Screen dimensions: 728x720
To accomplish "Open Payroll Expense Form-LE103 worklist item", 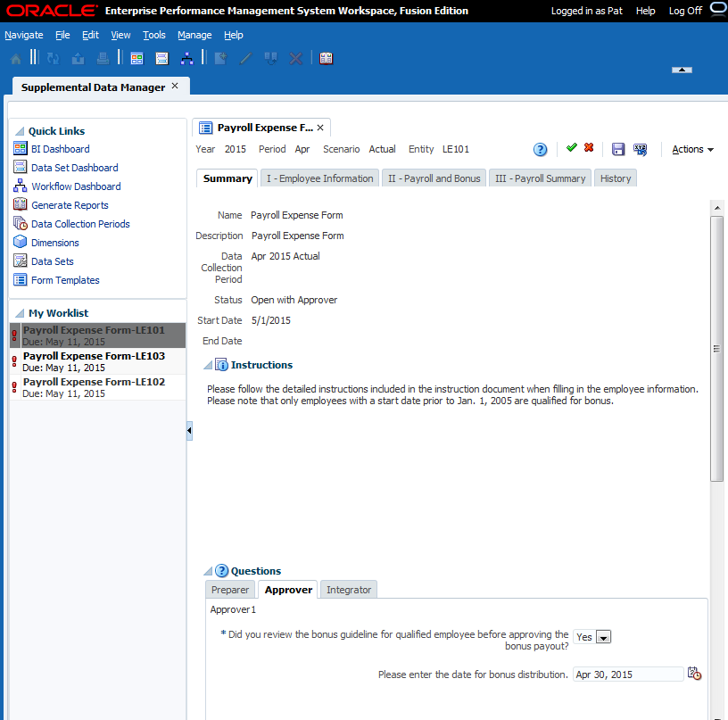I will pyautogui.click(x=97, y=361).
